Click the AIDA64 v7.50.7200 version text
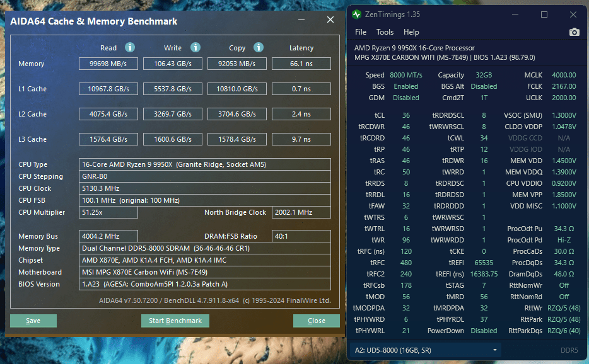 point(215,300)
